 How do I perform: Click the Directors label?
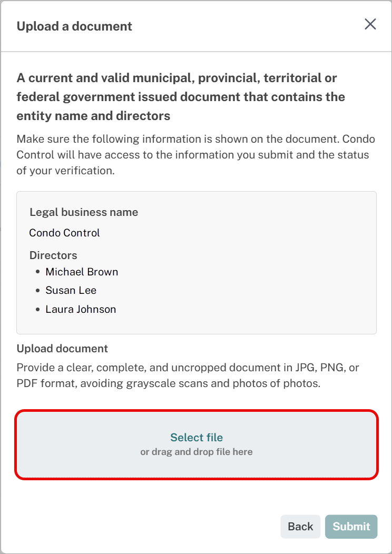point(53,255)
